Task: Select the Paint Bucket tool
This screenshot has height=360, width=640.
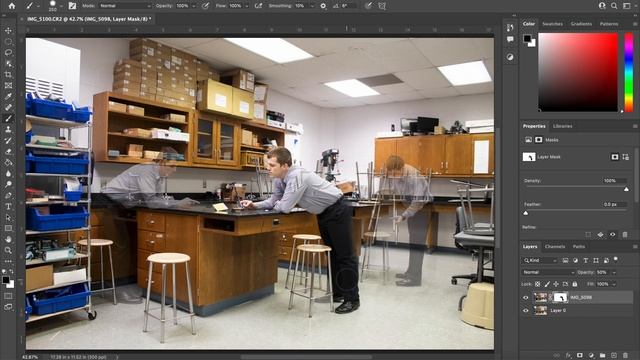Action: click(8, 162)
